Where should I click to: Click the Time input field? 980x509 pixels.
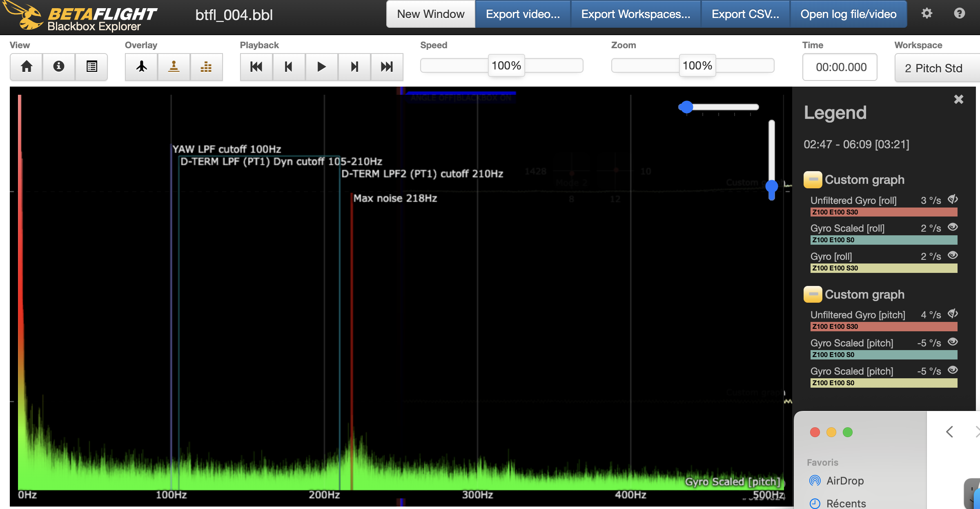pos(840,67)
